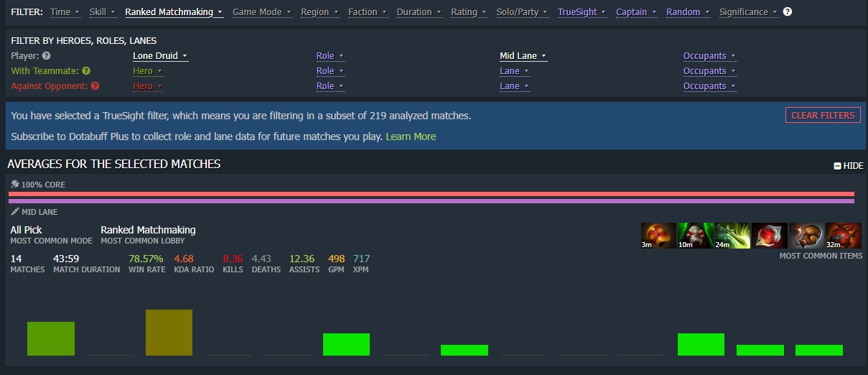Open the Game Mode filter
868x375 pixels.
[x=262, y=12]
